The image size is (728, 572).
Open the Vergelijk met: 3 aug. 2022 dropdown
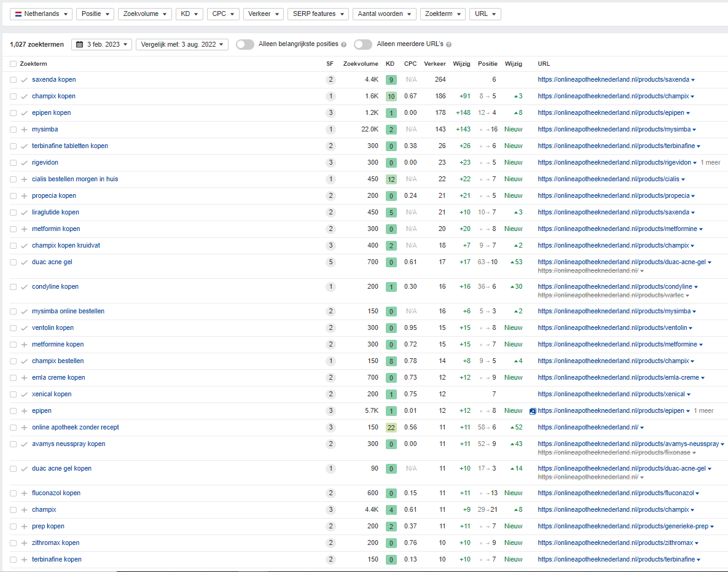tap(182, 45)
